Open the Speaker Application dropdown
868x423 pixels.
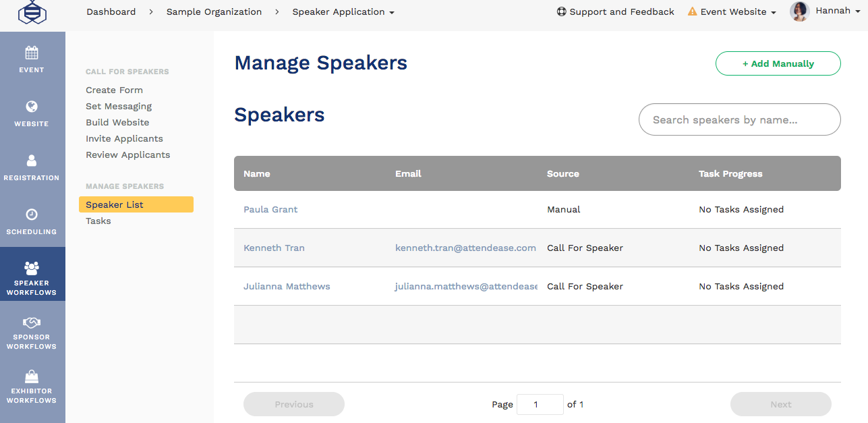[x=343, y=11]
